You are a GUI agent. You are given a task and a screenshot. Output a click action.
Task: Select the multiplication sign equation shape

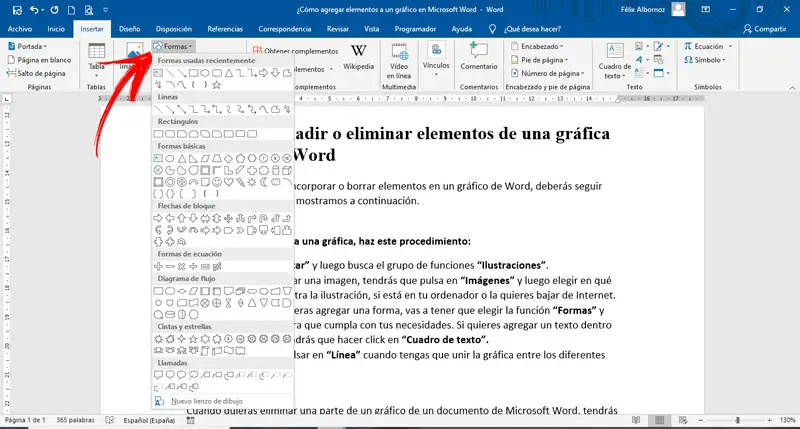(182, 266)
